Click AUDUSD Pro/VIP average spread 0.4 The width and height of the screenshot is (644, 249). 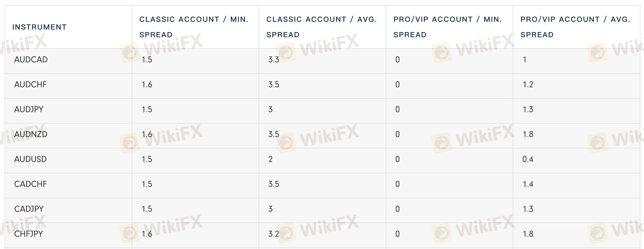point(528,159)
